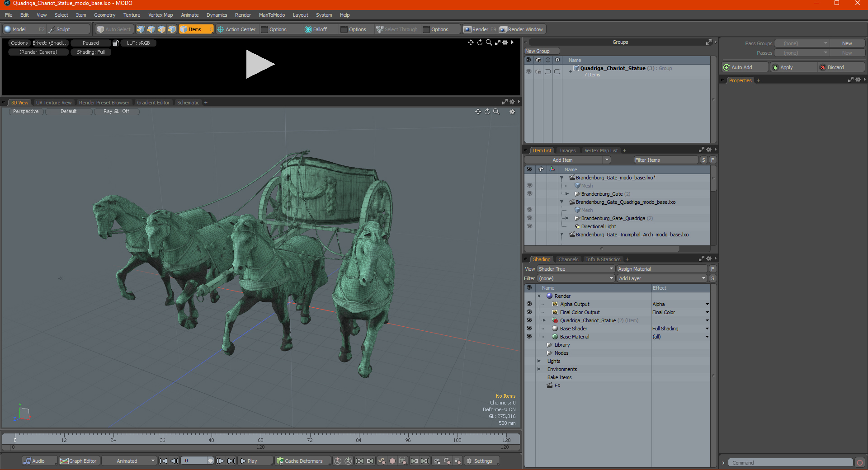Click the 3D viewport move icon

(x=478, y=112)
